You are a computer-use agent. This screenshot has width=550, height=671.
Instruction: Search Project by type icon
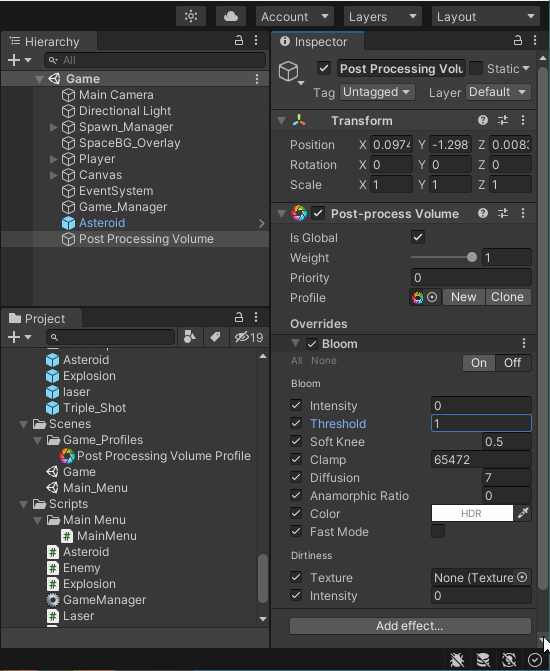[x=190, y=337]
